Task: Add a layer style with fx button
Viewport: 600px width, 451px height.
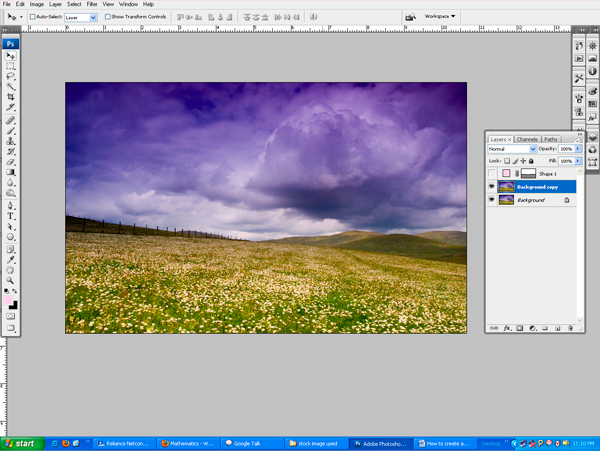Action: click(x=507, y=328)
